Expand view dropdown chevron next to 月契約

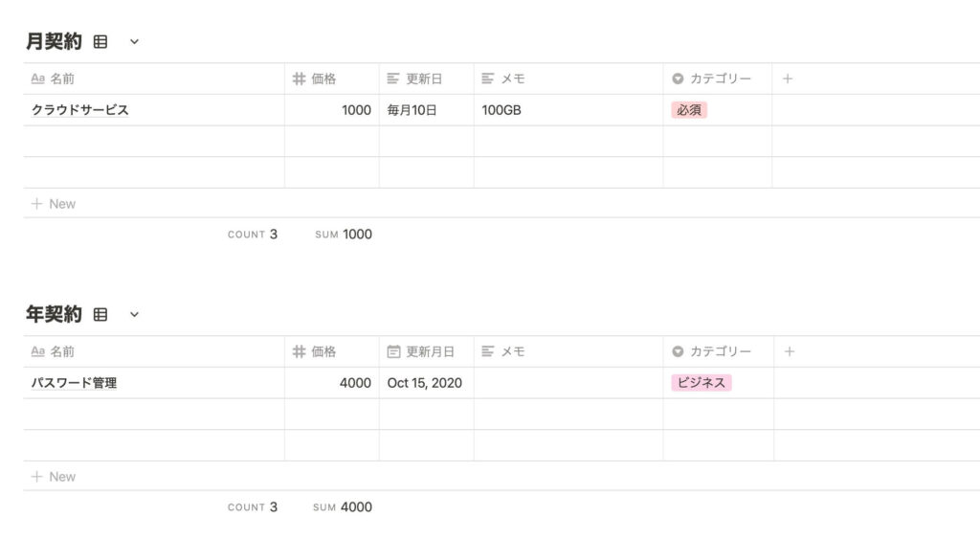click(x=134, y=42)
